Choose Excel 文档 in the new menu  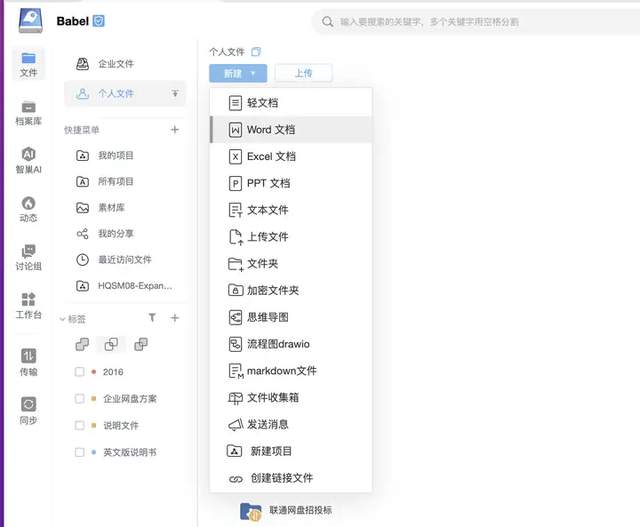click(291, 157)
